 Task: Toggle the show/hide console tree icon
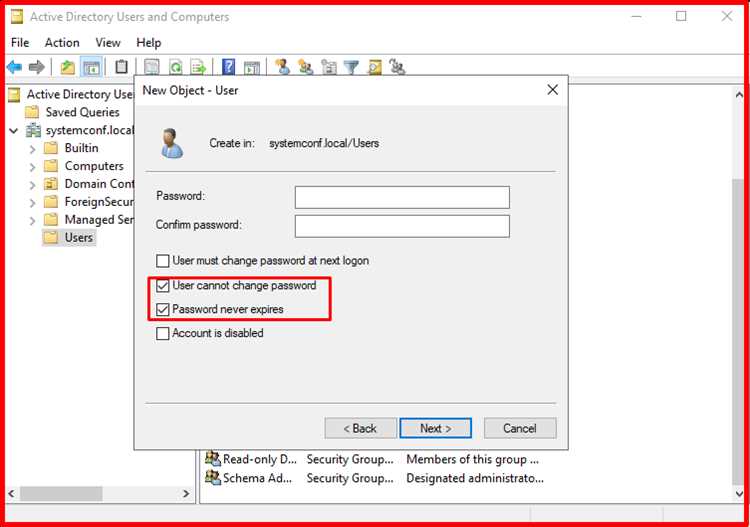pyautogui.click(x=91, y=67)
